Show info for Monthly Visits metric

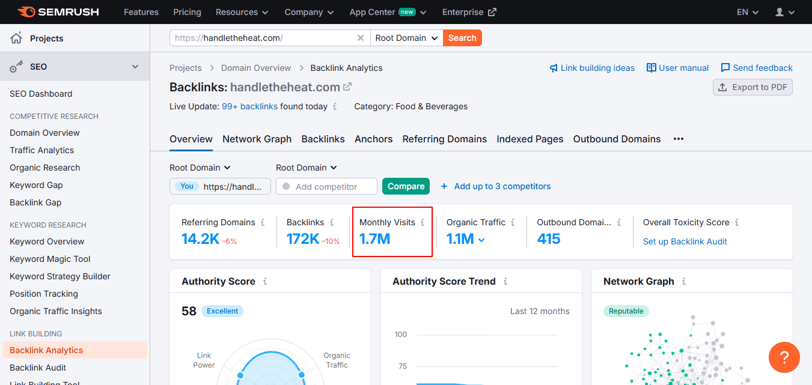[422, 222]
